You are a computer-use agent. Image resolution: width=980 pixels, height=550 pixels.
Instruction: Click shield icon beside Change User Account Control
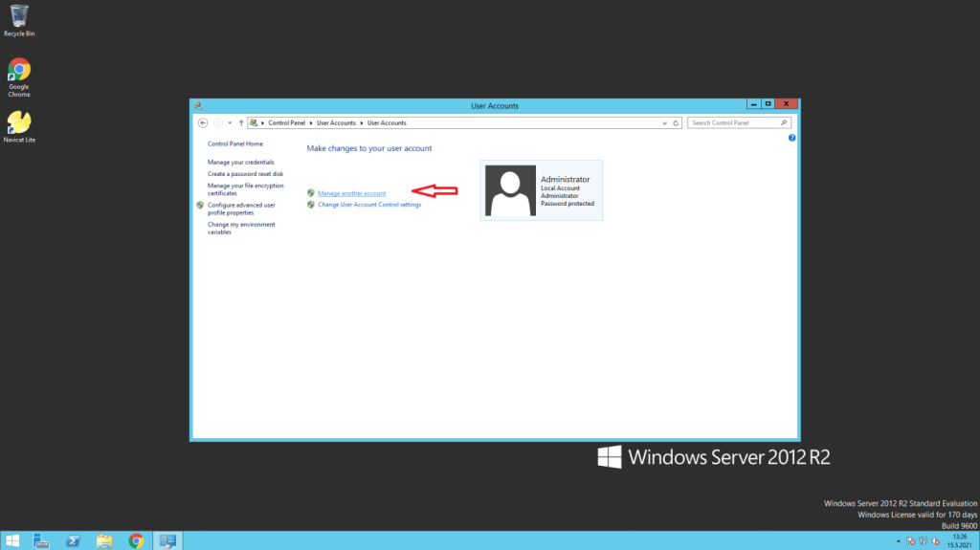point(311,205)
